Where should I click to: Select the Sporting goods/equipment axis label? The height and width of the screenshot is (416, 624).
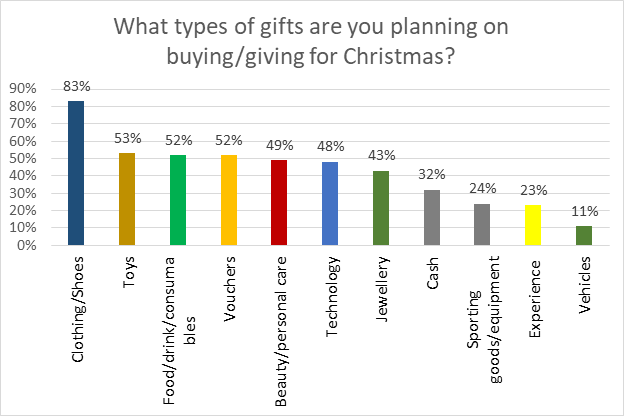click(x=484, y=320)
